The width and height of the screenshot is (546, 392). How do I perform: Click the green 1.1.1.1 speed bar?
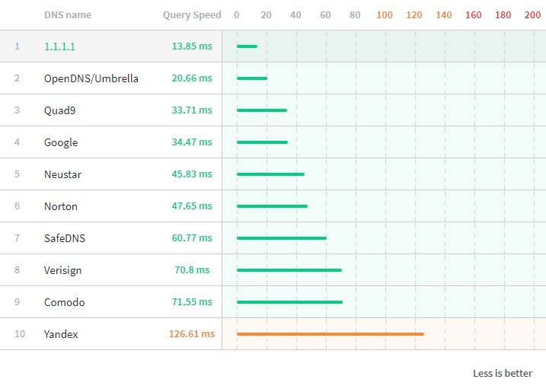coord(247,46)
